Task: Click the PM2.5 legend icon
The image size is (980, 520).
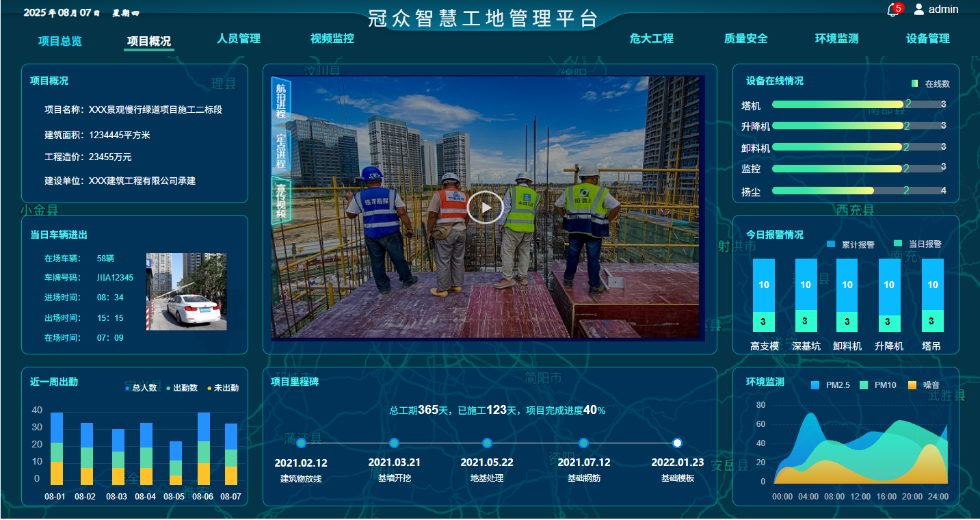Action: pos(815,385)
